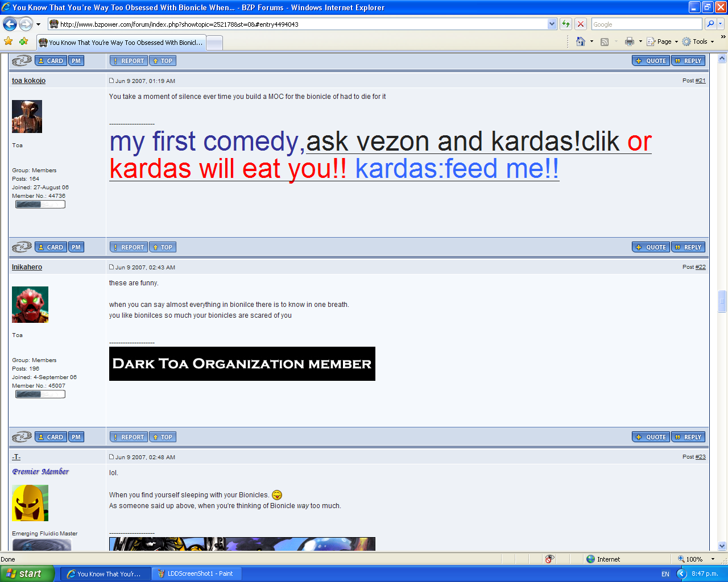Click the RSS feeds icon
The image size is (728, 582).
pyautogui.click(x=605, y=41)
